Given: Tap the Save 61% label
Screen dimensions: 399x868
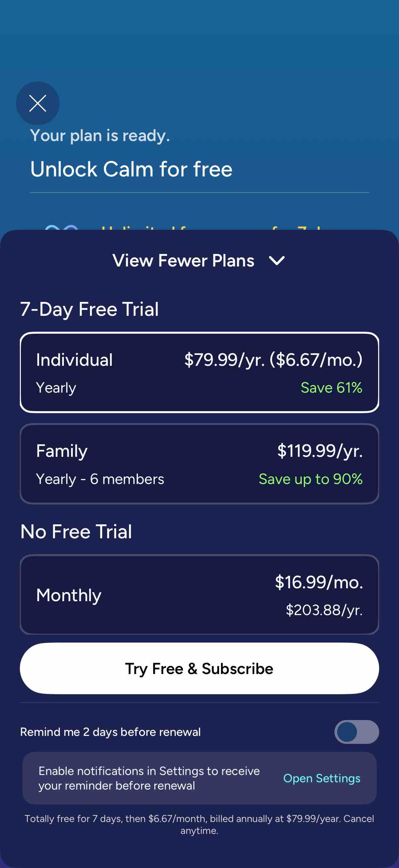Looking at the screenshot, I should [x=331, y=388].
